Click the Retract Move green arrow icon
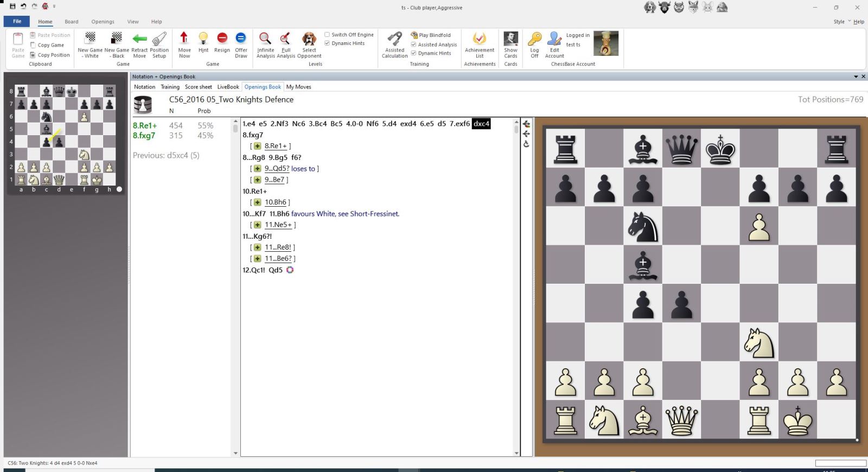The image size is (868, 472). click(x=139, y=39)
